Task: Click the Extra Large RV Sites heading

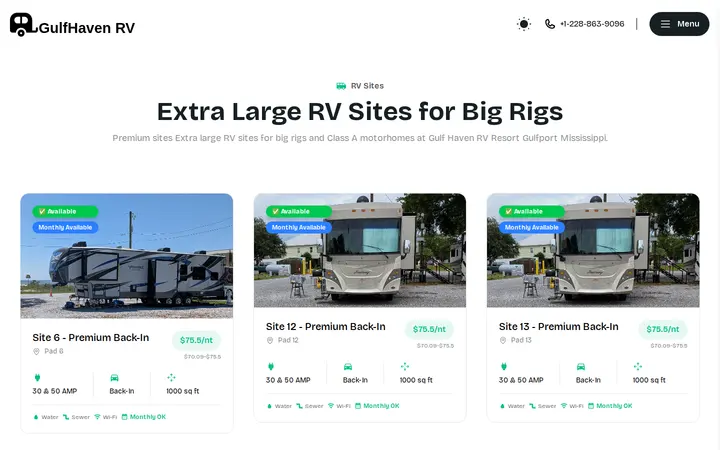Action: coord(360,112)
